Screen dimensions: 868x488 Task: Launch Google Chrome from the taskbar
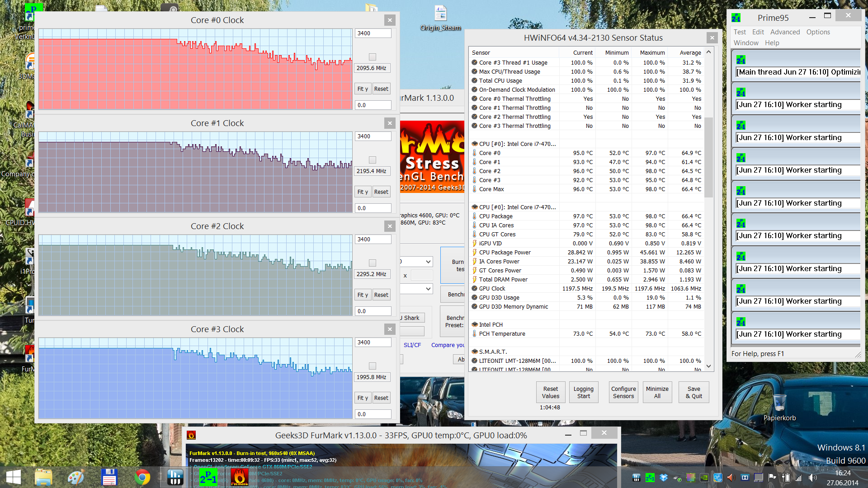click(x=142, y=477)
